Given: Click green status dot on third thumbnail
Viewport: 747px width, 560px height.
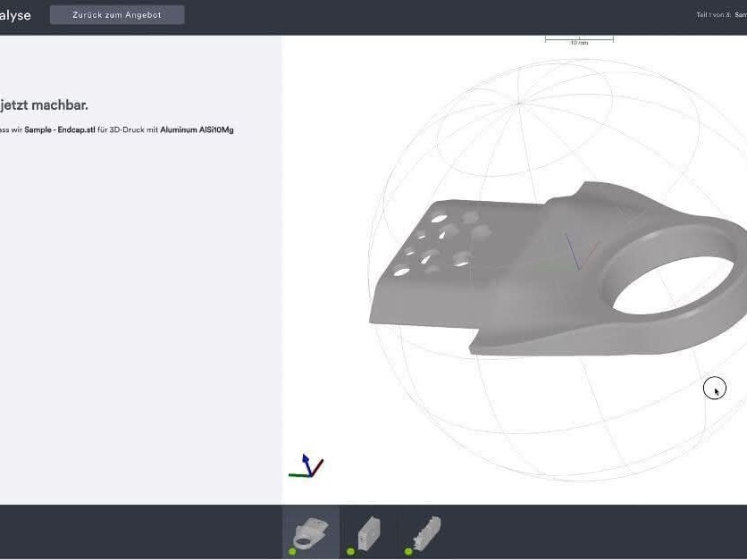Looking at the screenshot, I should tap(408, 551).
